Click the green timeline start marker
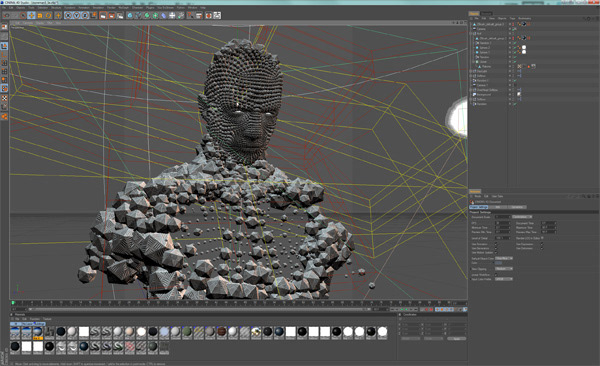 tap(13, 303)
